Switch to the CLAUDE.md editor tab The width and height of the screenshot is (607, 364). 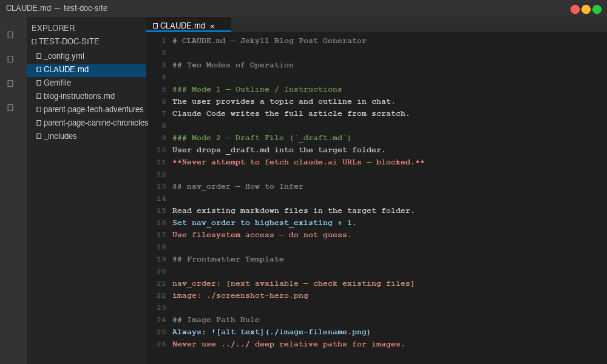[184, 25]
